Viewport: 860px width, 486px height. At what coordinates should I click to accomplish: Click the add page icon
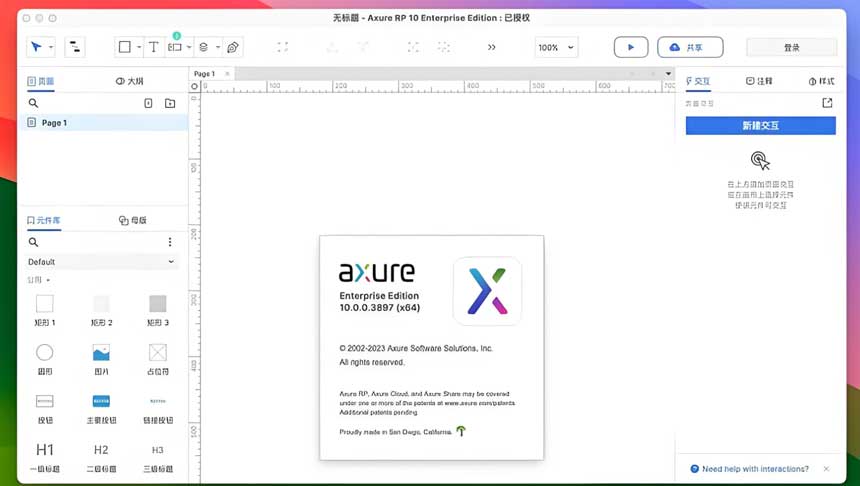click(x=148, y=103)
